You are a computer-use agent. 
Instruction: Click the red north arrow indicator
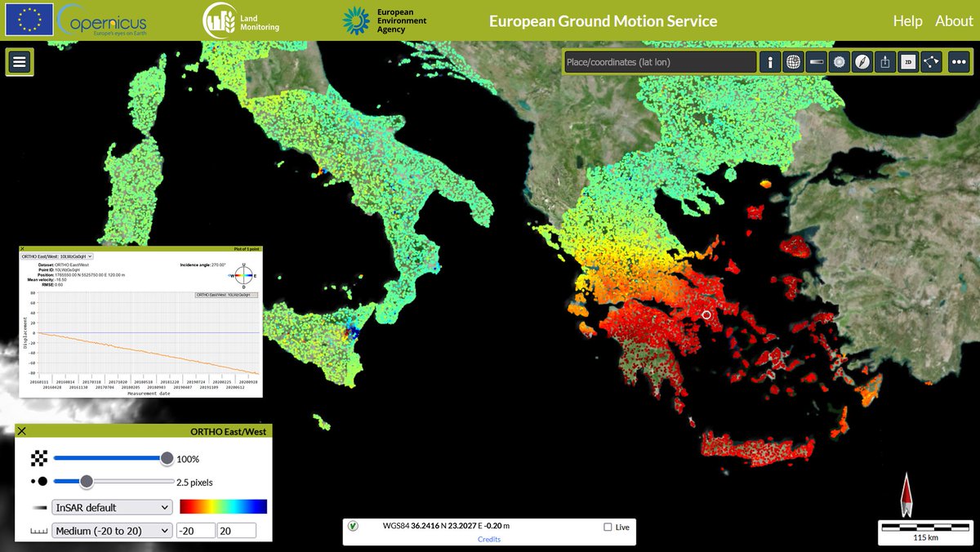coord(905,494)
